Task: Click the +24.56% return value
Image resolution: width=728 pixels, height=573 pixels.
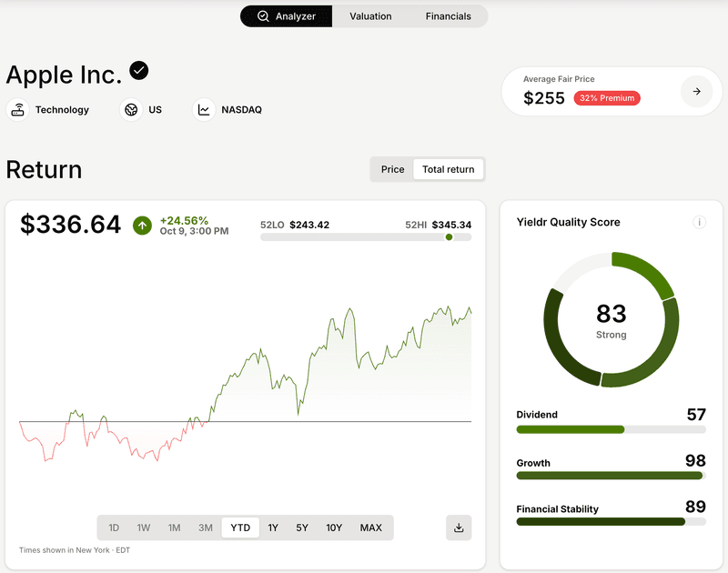Action: pos(184,220)
